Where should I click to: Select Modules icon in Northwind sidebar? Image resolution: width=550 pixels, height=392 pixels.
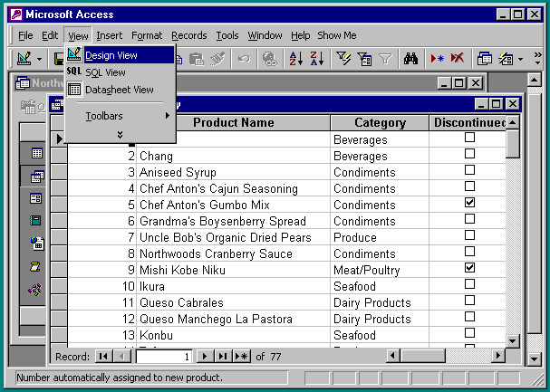click(x=35, y=290)
